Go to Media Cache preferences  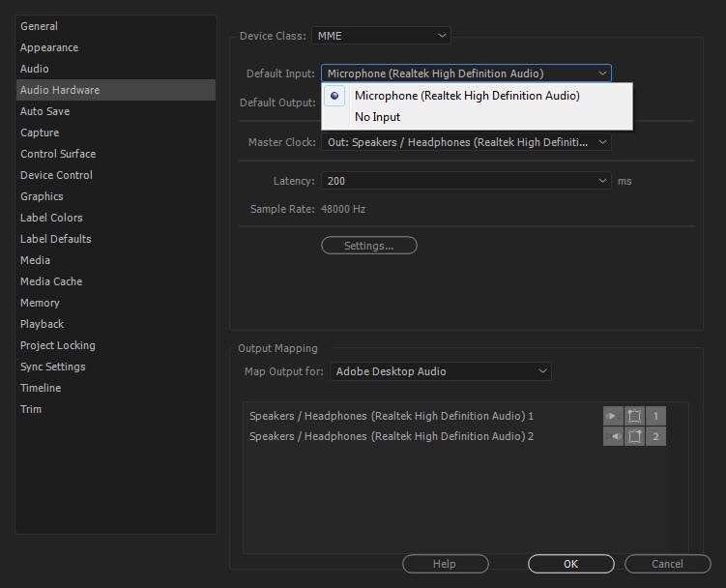pyautogui.click(x=51, y=281)
